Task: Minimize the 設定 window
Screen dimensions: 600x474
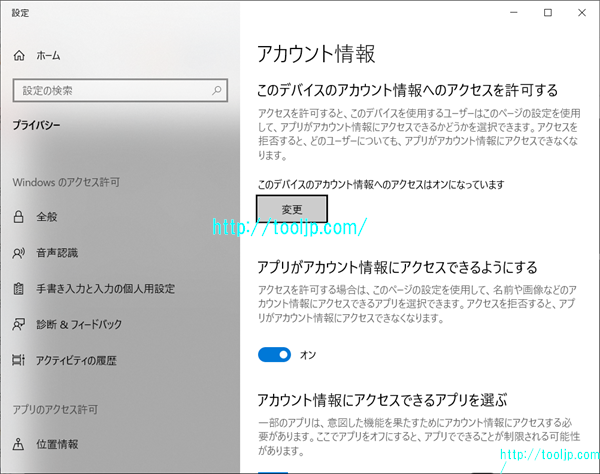Action: coord(514,13)
